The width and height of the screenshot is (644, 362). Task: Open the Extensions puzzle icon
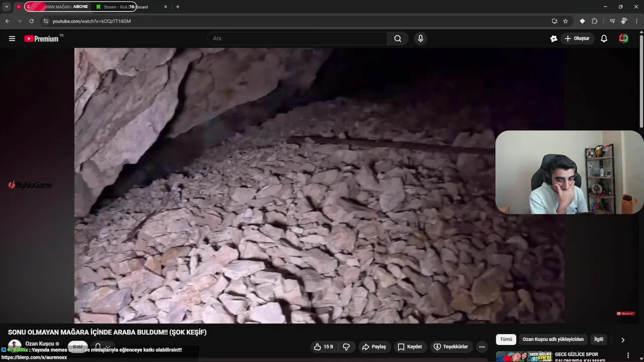(594, 21)
